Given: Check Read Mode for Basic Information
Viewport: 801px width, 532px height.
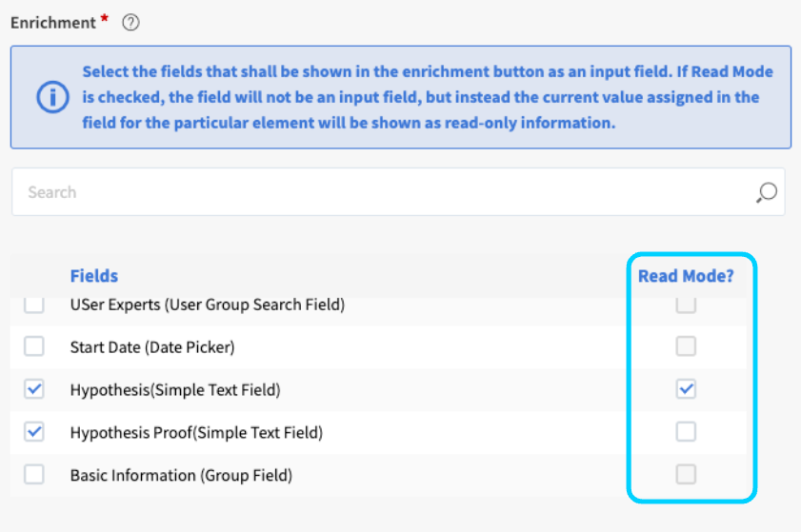Looking at the screenshot, I should (686, 474).
